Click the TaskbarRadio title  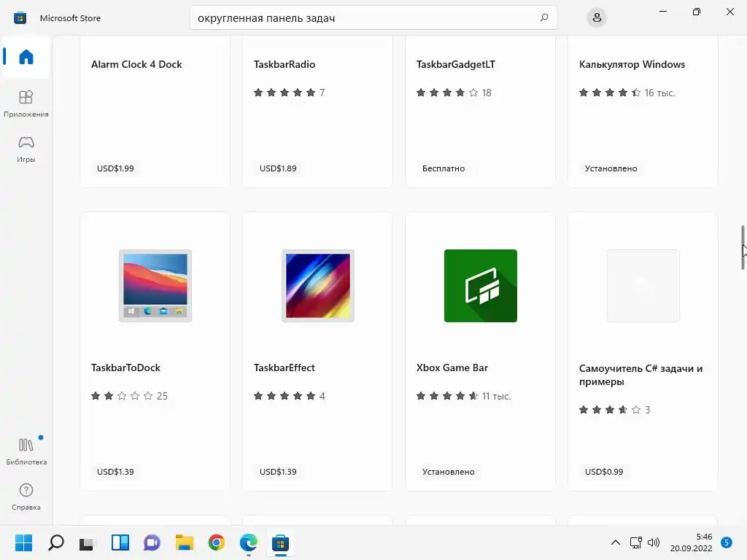point(285,64)
